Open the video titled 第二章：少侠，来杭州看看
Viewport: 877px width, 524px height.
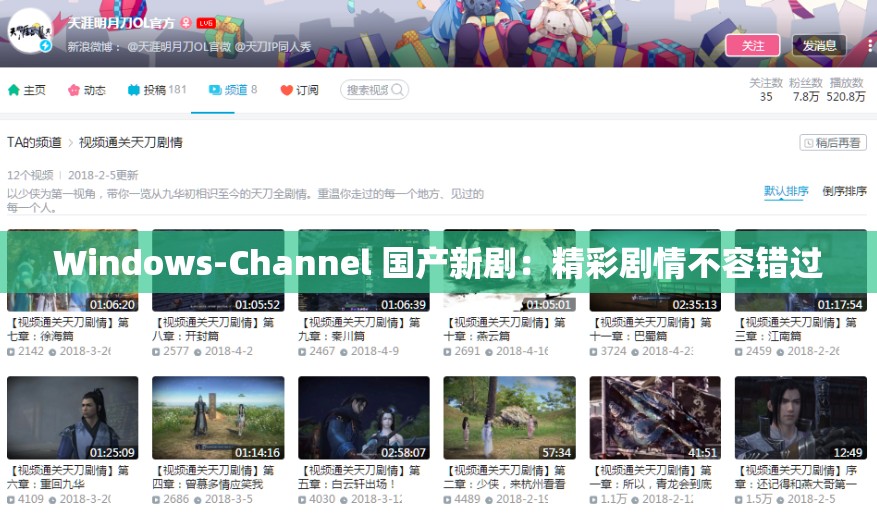coord(504,477)
